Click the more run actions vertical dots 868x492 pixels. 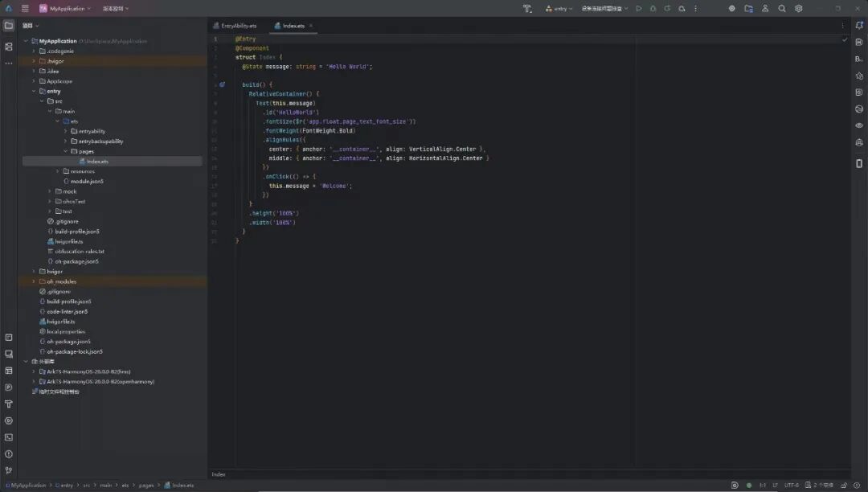(696, 8)
